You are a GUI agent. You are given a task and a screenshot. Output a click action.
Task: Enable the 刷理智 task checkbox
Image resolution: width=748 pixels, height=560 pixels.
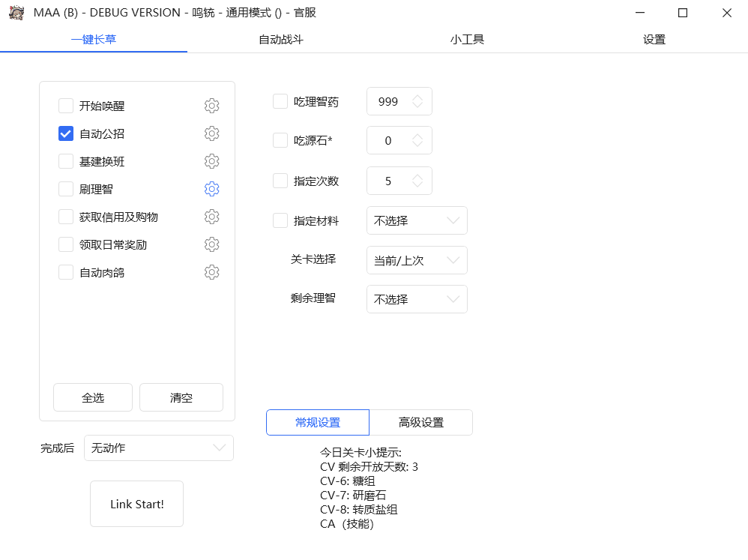coord(65,189)
